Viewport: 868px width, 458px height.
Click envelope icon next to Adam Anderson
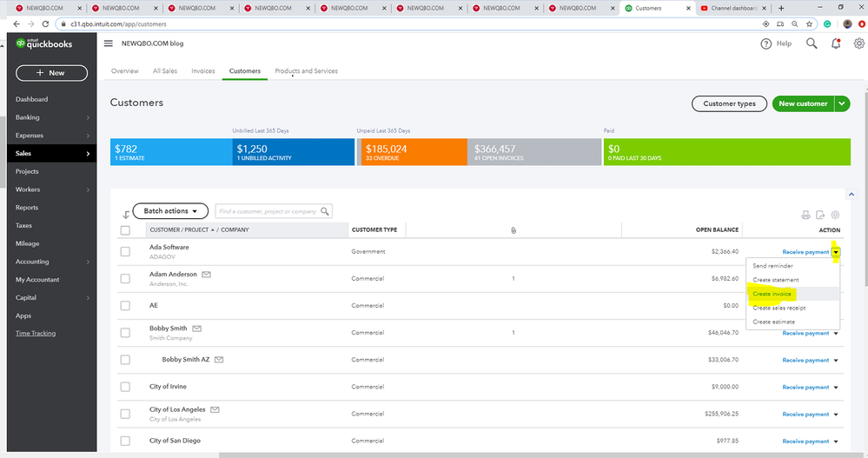207,274
